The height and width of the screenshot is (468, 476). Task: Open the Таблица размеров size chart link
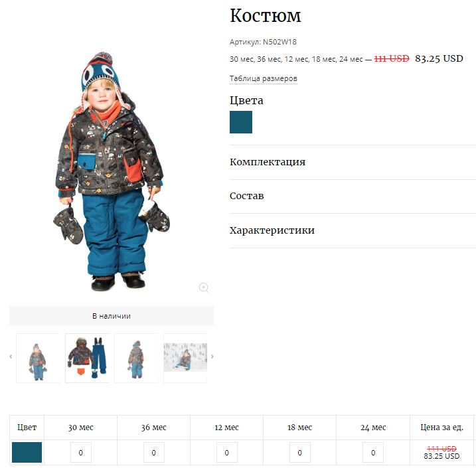coord(263,78)
